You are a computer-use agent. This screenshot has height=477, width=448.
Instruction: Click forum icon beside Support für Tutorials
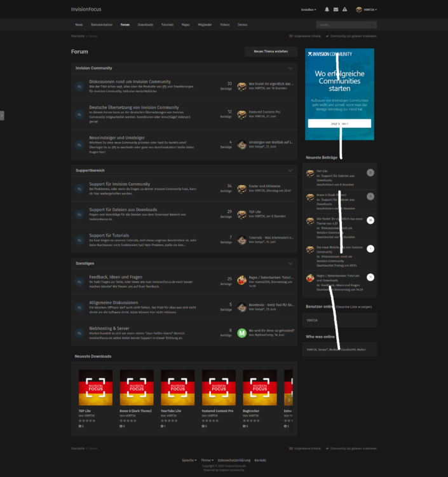click(79, 240)
